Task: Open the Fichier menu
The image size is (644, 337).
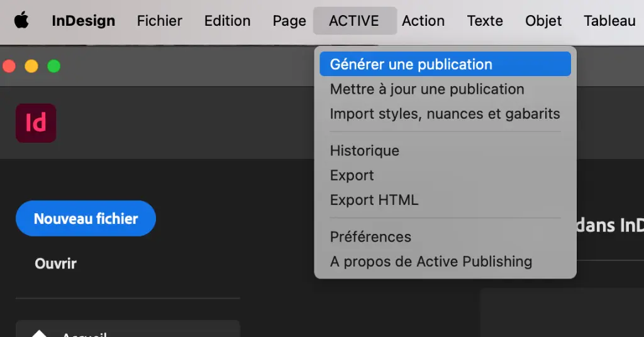Action: tap(159, 21)
